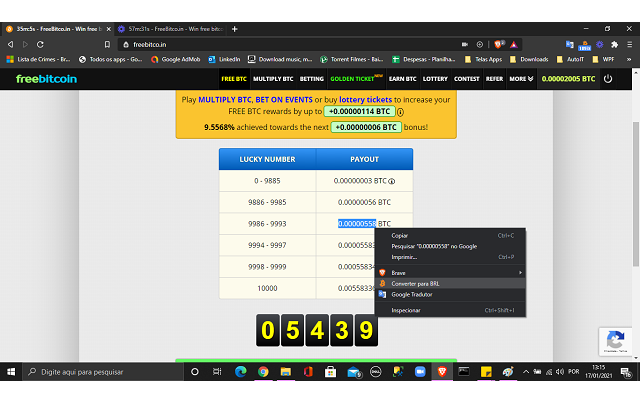Choose Inspecionar in context menu

[x=450, y=310]
